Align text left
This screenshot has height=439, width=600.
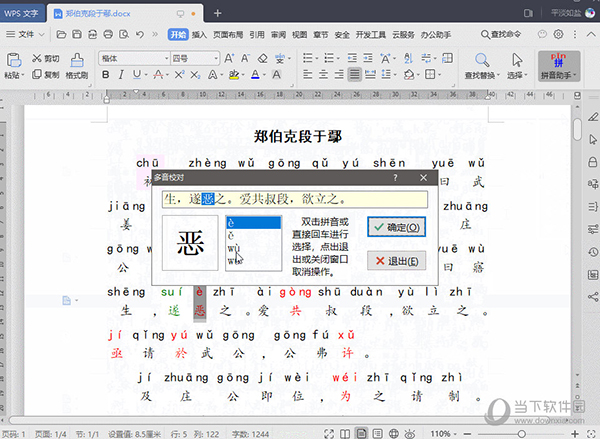(308, 74)
